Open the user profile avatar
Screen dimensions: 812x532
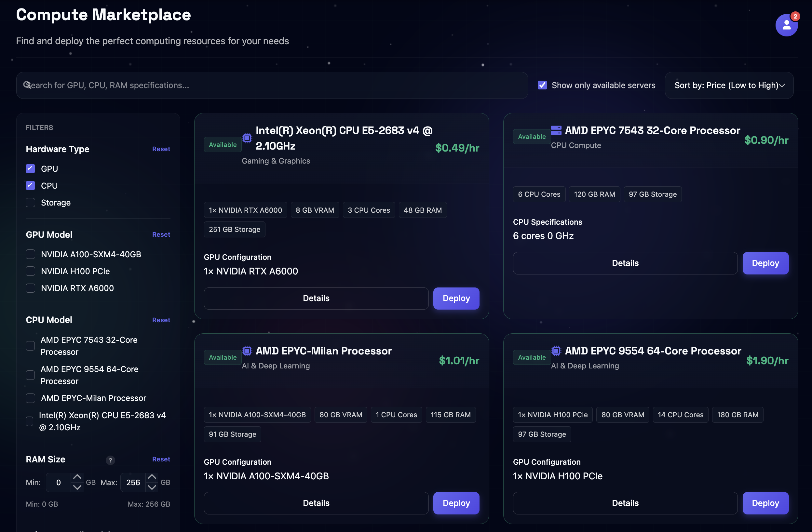[786, 25]
